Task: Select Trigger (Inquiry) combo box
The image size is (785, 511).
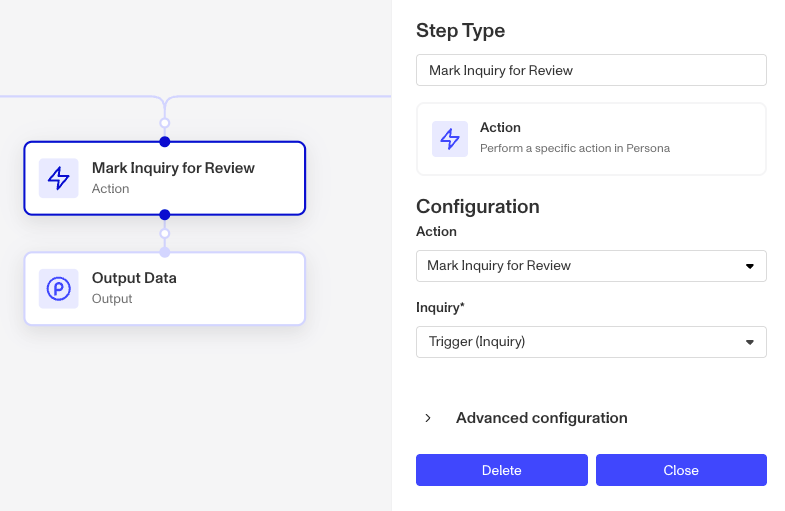Action: 591,342
